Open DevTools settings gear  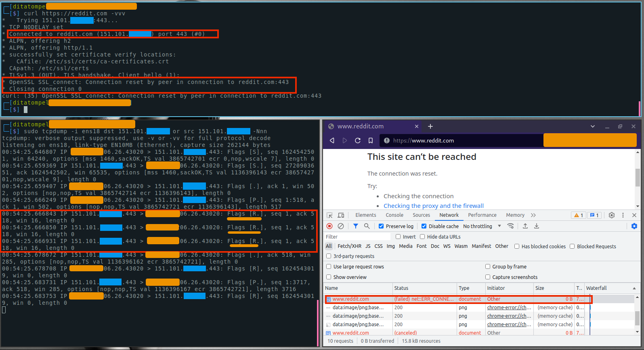[612, 215]
